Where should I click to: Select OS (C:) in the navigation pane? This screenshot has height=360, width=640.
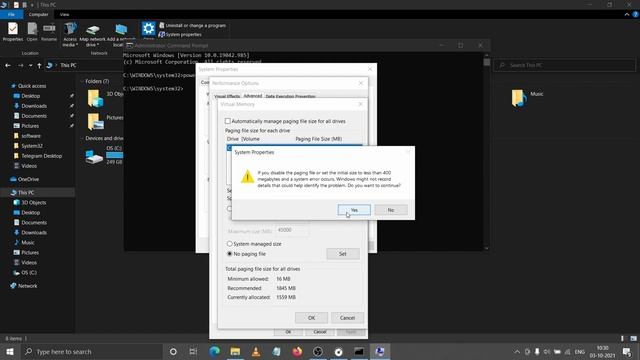click(x=29, y=273)
